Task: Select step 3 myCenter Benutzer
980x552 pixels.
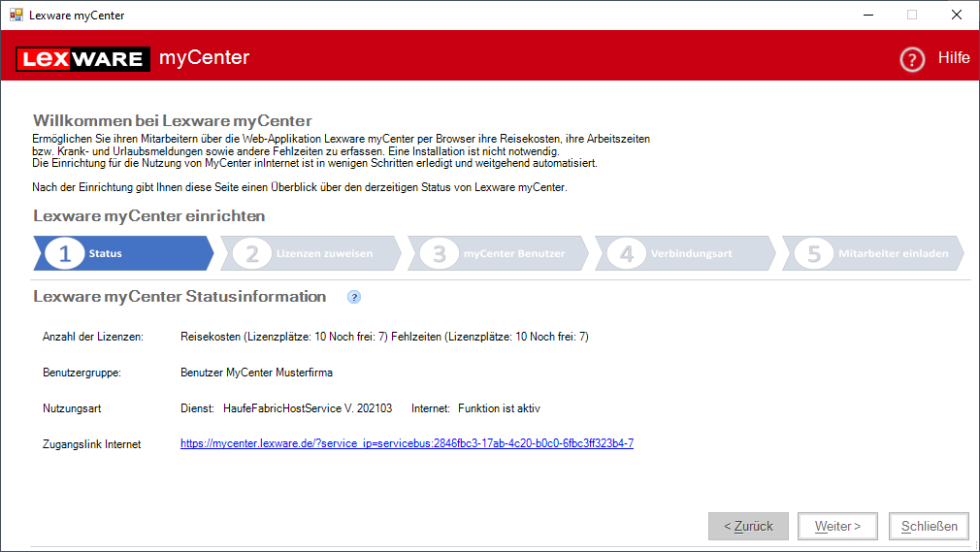Action: coord(498,253)
